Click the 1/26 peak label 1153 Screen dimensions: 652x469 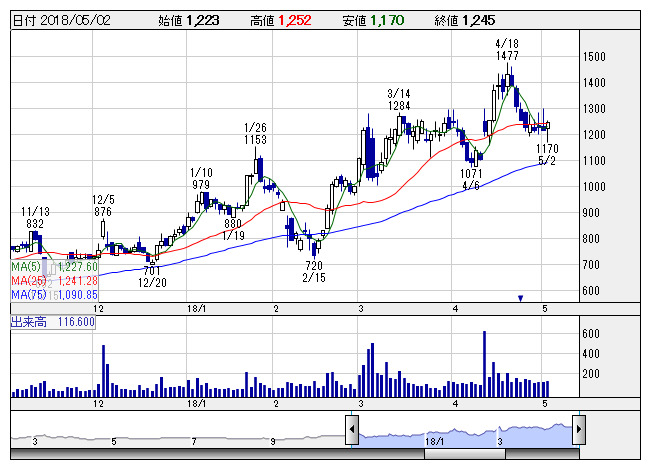(257, 134)
